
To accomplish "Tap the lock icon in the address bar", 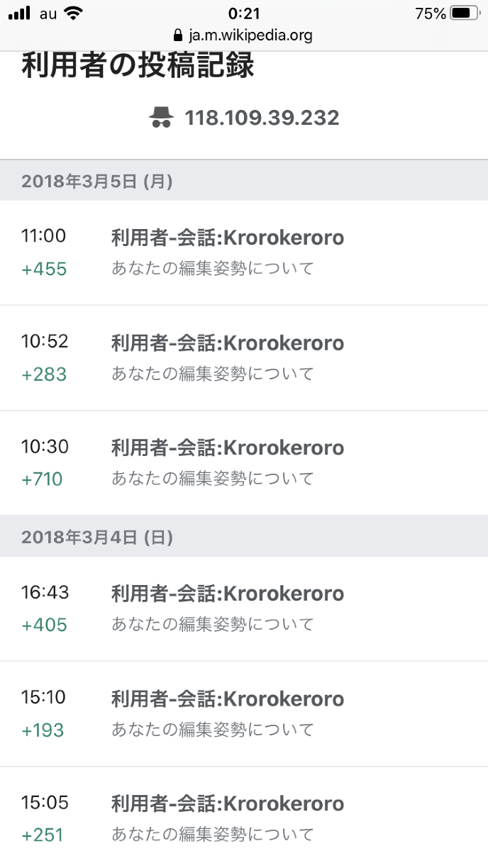I will pyautogui.click(x=177, y=35).
